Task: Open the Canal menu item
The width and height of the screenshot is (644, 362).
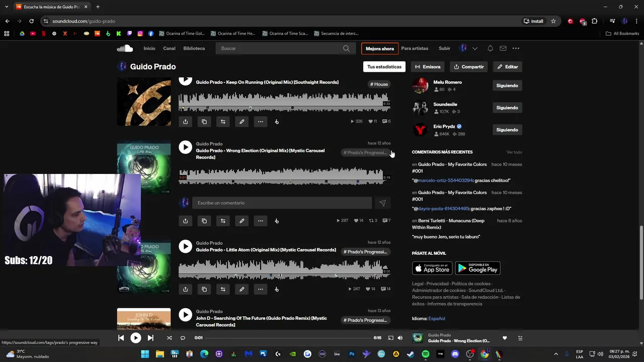Action: coord(169,48)
